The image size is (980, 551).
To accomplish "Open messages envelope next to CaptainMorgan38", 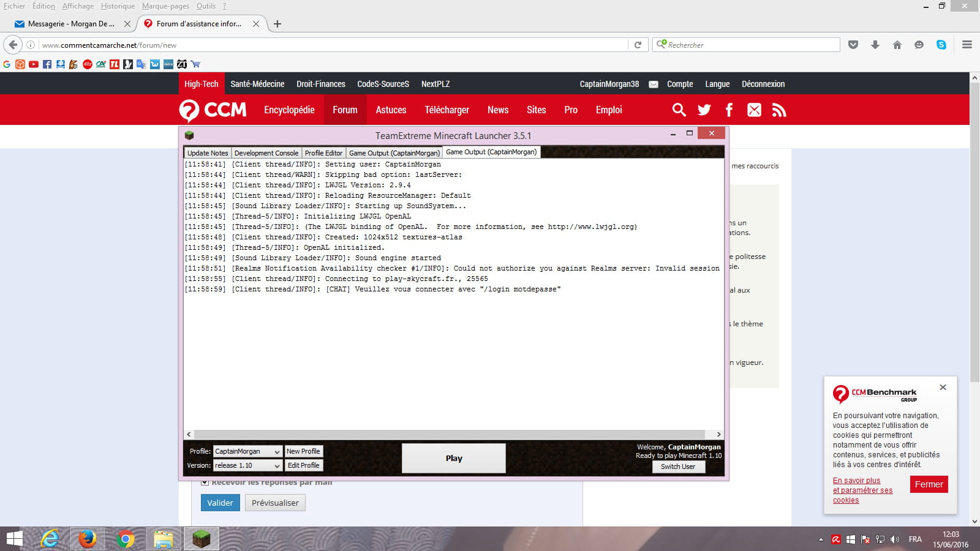I will (654, 84).
